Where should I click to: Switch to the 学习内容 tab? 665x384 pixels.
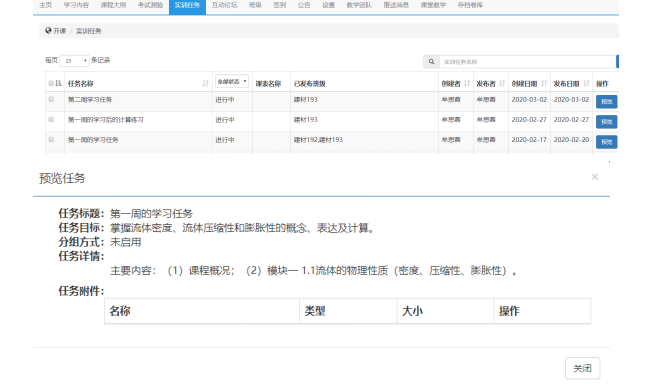click(76, 5)
